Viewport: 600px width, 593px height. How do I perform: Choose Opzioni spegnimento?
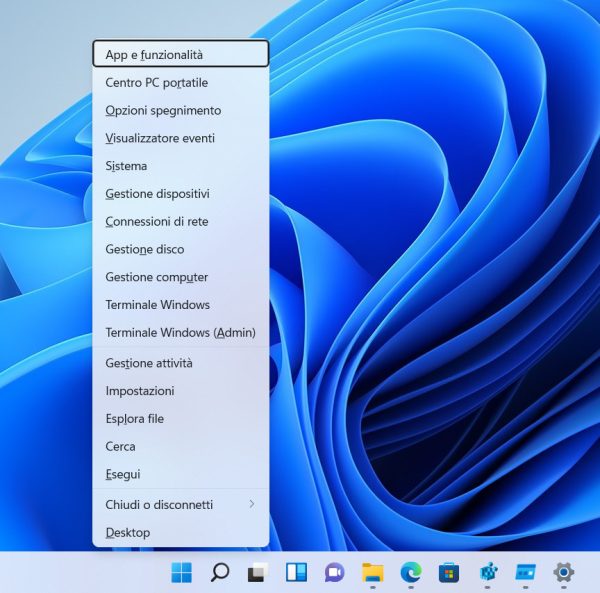pyautogui.click(x=181, y=111)
